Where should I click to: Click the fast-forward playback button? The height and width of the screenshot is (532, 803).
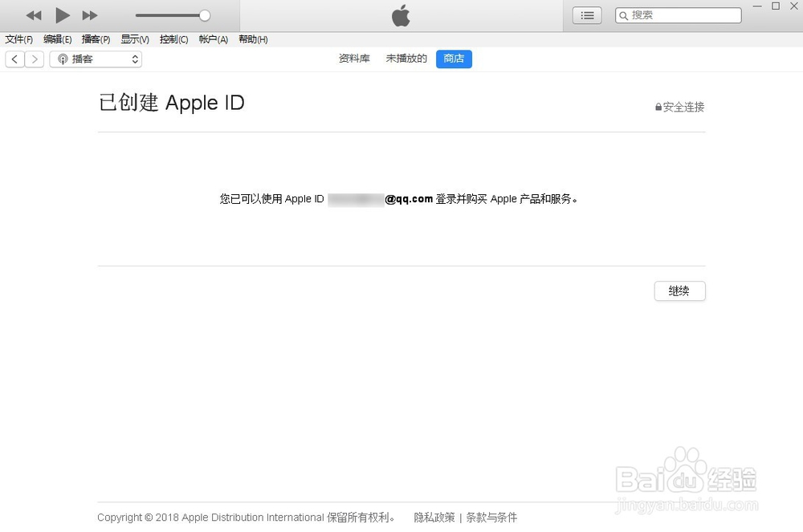pos(90,15)
